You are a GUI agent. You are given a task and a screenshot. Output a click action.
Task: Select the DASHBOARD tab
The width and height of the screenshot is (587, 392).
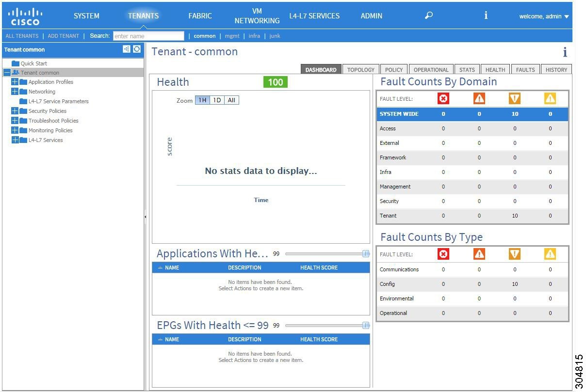click(x=321, y=70)
